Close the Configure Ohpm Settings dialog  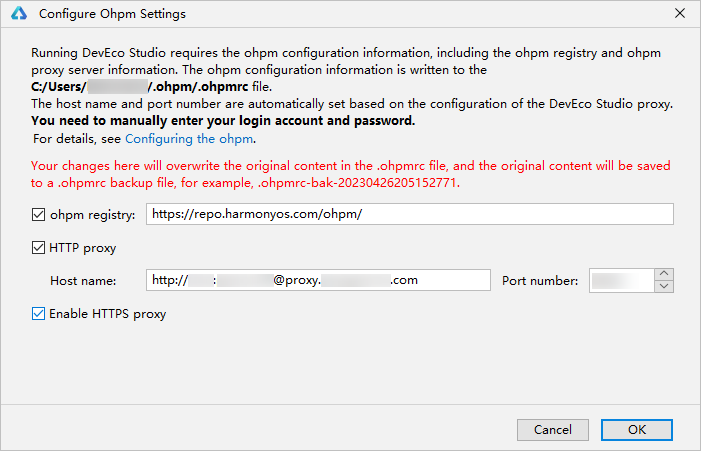coord(680,13)
